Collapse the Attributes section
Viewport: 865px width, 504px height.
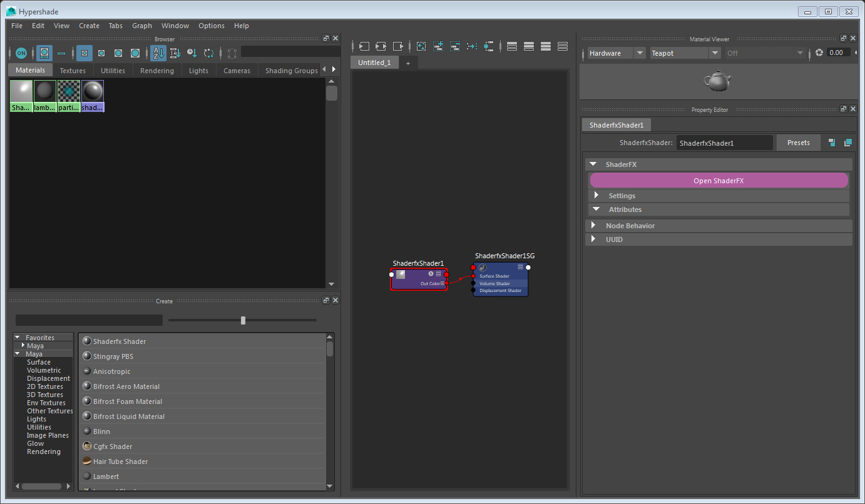pyautogui.click(x=596, y=209)
